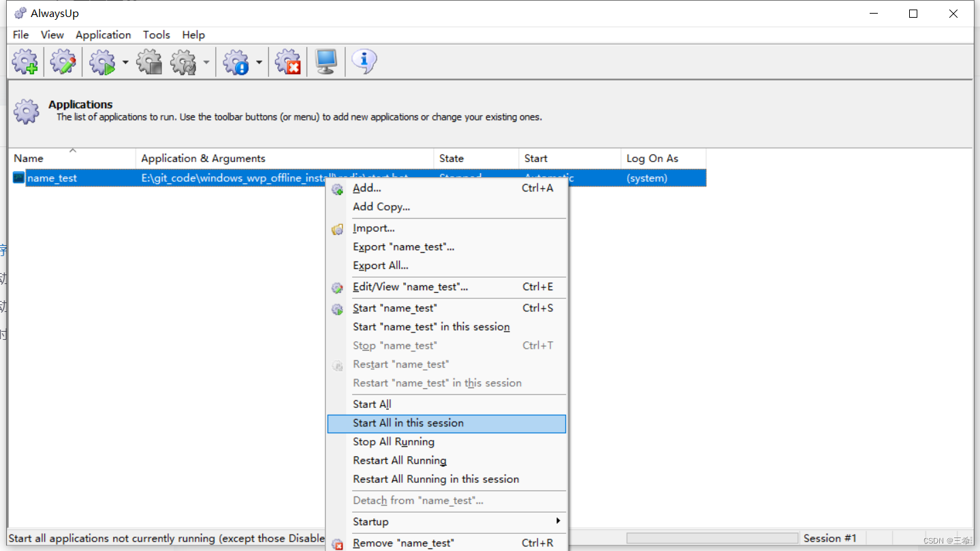Click the progress bar in the status bar

[712, 537]
